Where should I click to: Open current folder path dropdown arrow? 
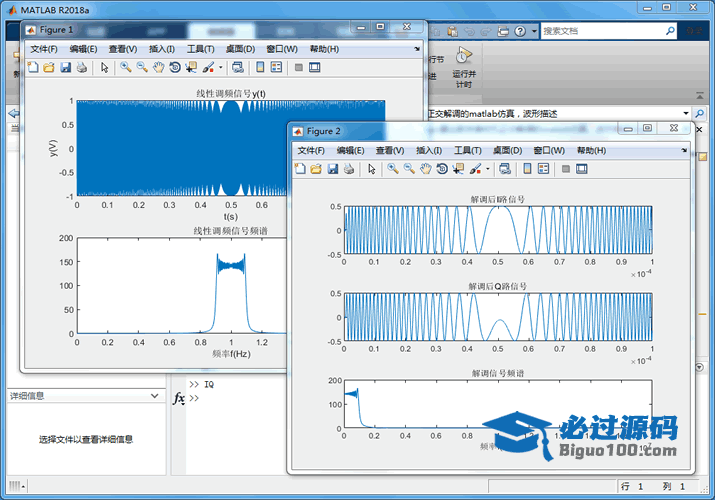(x=685, y=113)
